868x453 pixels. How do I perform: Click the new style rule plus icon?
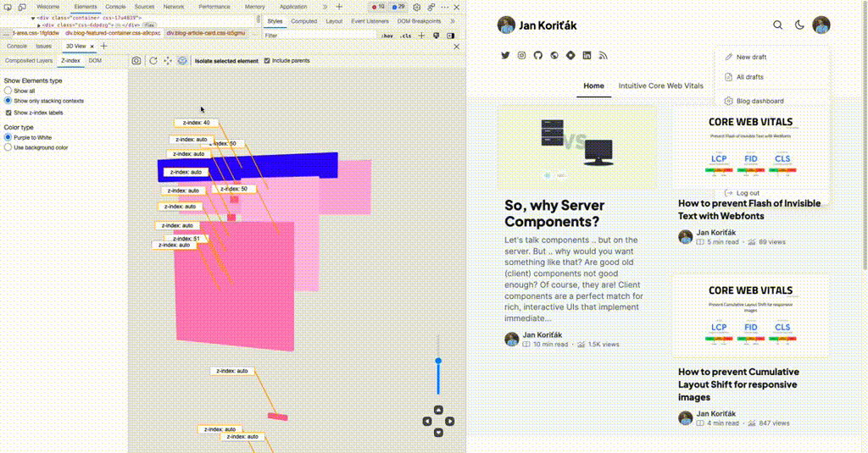422,36
